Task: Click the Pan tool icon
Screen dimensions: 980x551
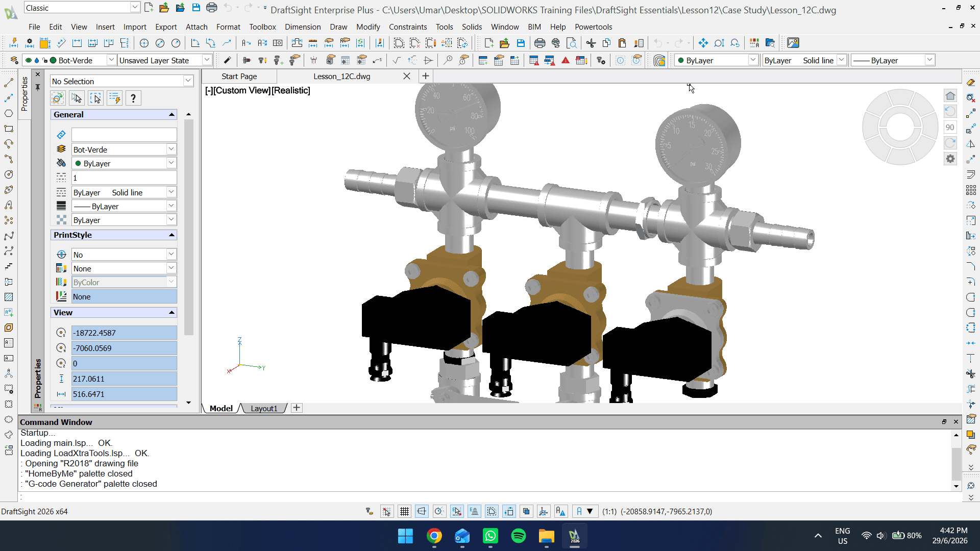Action: [703, 43]
